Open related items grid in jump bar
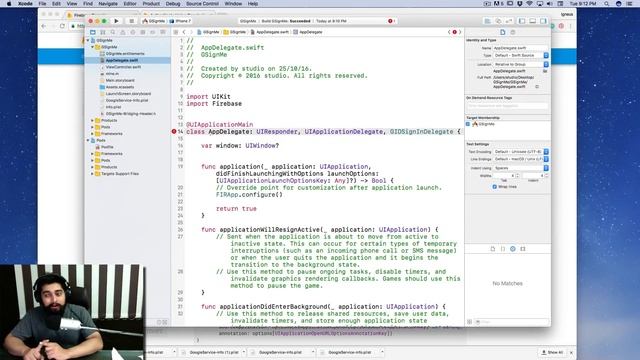The image size is (640, 360). [176, 32]
